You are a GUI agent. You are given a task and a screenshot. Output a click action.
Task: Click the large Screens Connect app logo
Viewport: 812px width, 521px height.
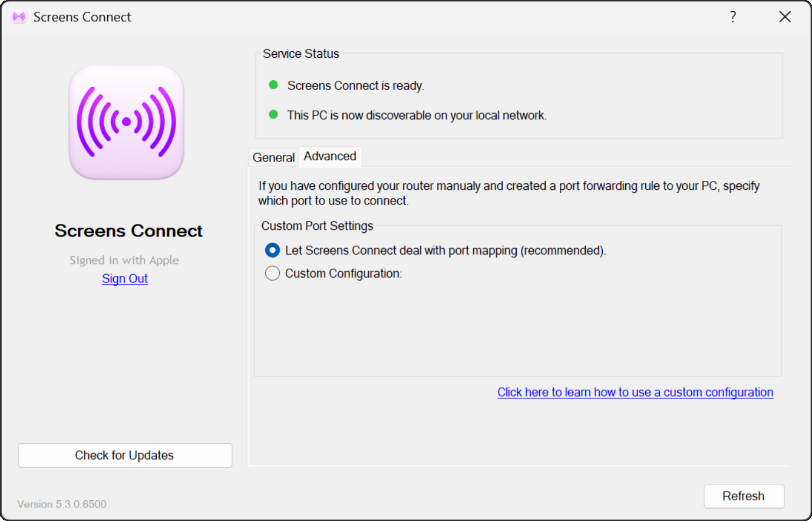127,122
